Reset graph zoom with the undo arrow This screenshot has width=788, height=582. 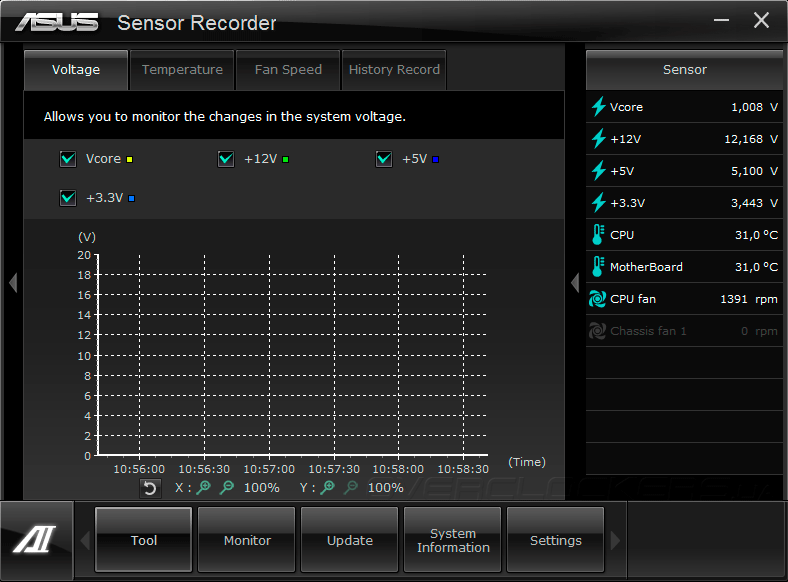(x=150, y=488)
